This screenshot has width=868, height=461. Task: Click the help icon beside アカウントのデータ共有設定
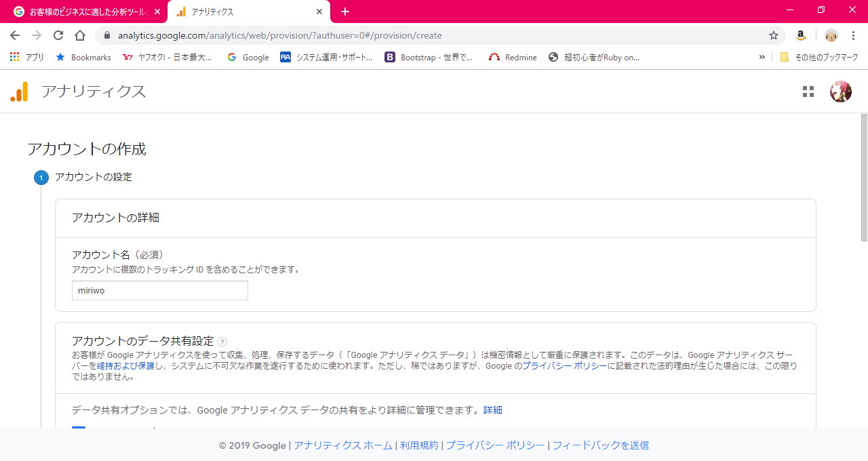point(222,342)
